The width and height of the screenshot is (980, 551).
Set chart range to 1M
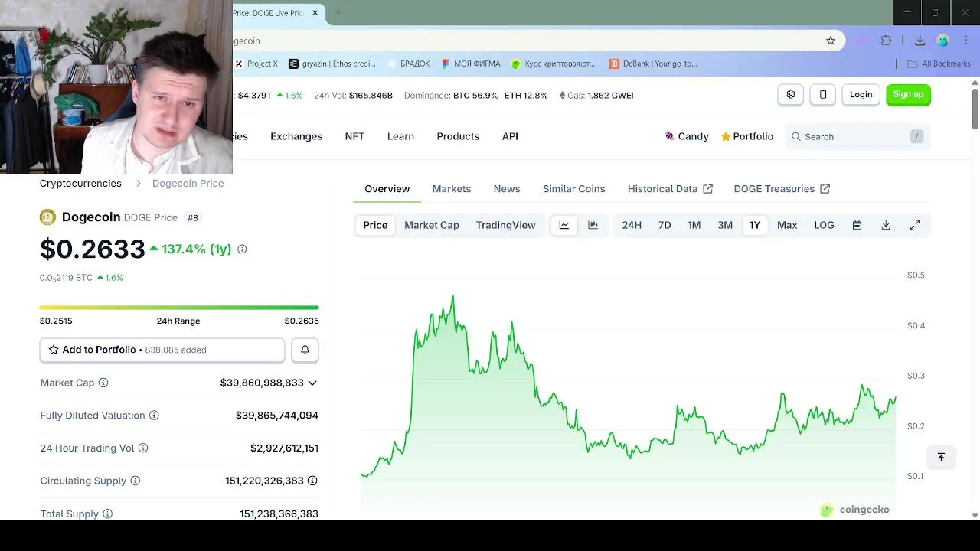click(x=694, y=225)
